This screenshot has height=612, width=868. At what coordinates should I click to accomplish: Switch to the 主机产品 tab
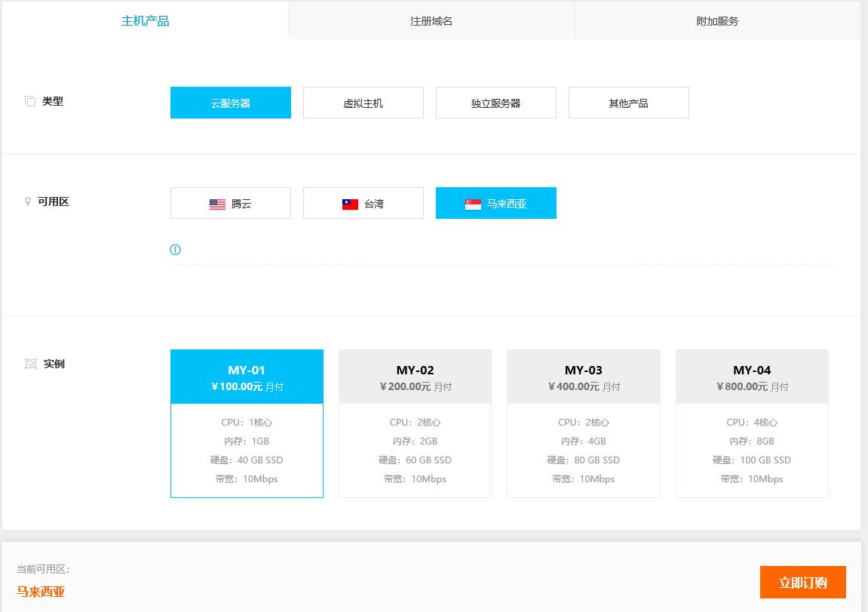tap(145, 20)
